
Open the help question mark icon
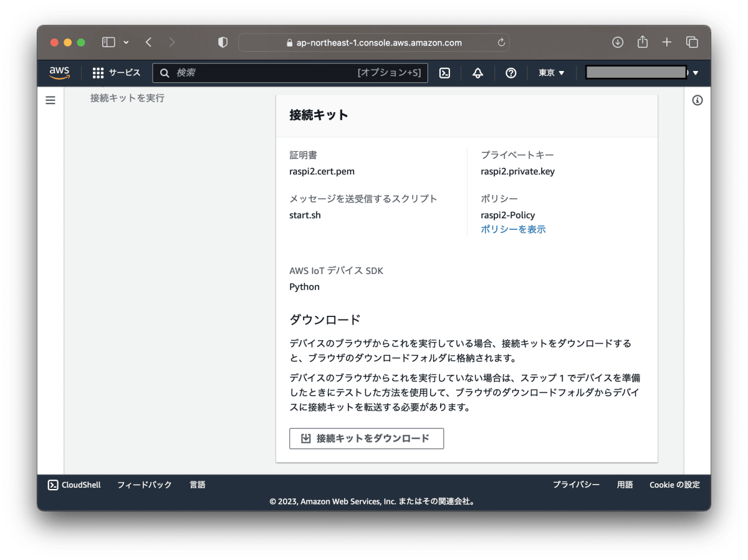tap(511, 73)
